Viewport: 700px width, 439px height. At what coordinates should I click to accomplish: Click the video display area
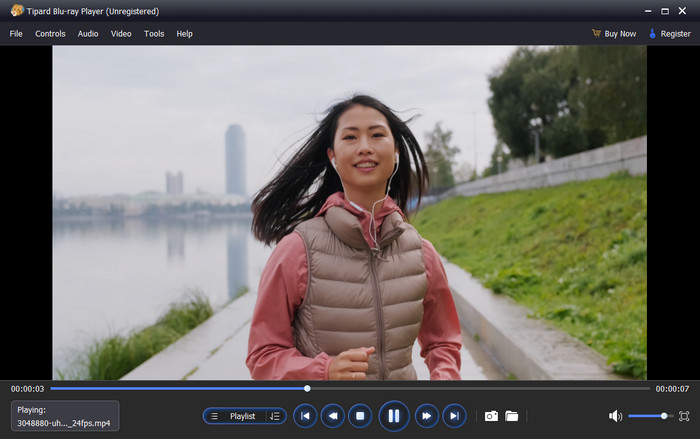click(x=350, y=213)
